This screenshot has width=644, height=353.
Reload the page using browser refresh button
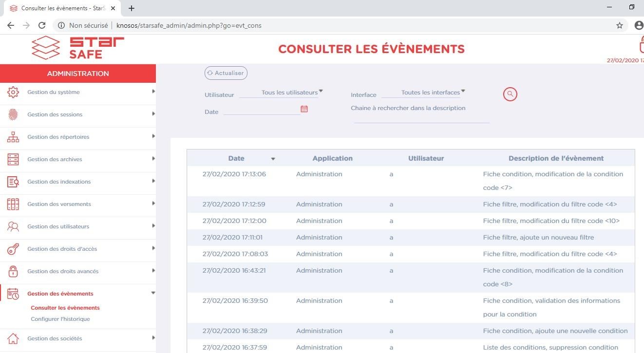click(42, 25)
